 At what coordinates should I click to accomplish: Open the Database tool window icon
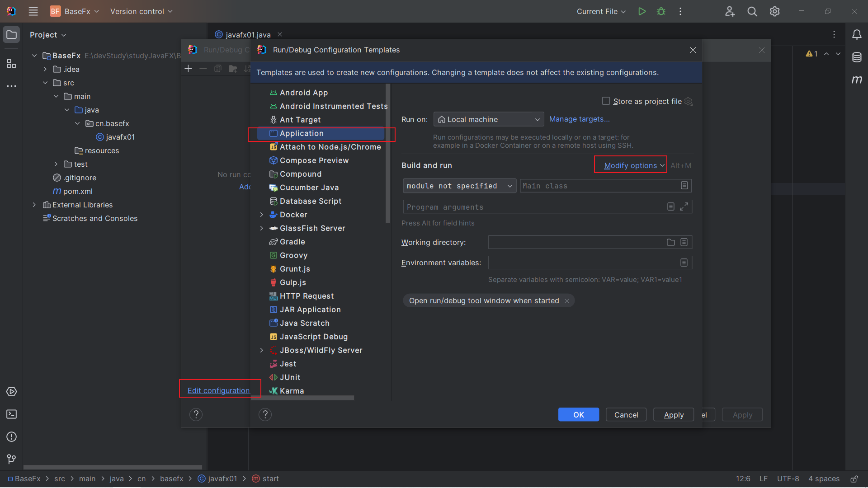click(857, 57)
